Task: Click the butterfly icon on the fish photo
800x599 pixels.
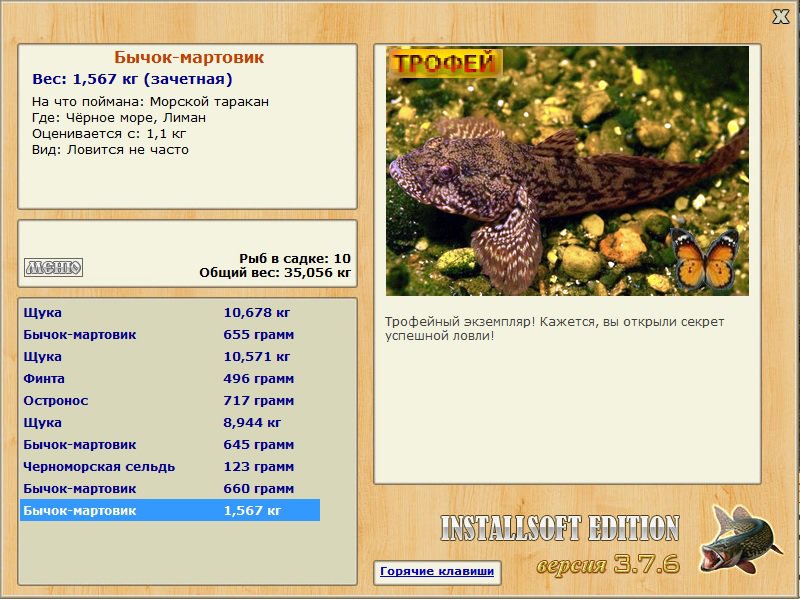Action: click(x=705, y=258)
